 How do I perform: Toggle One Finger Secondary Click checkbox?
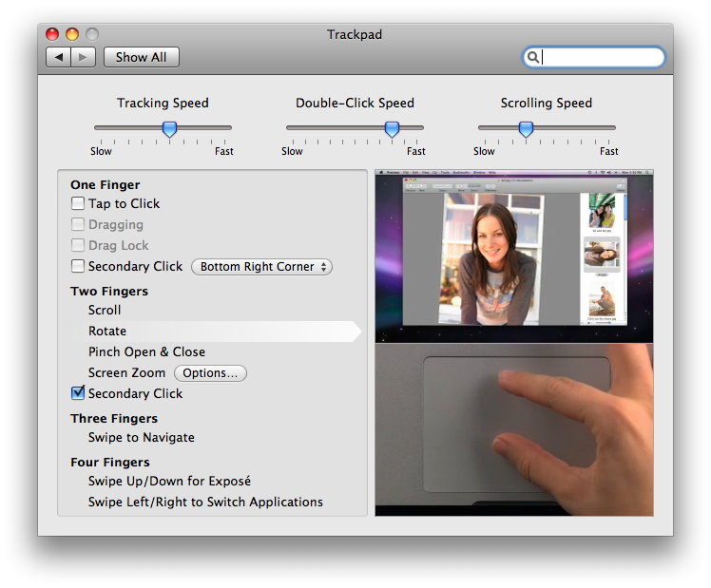(78, 267)
